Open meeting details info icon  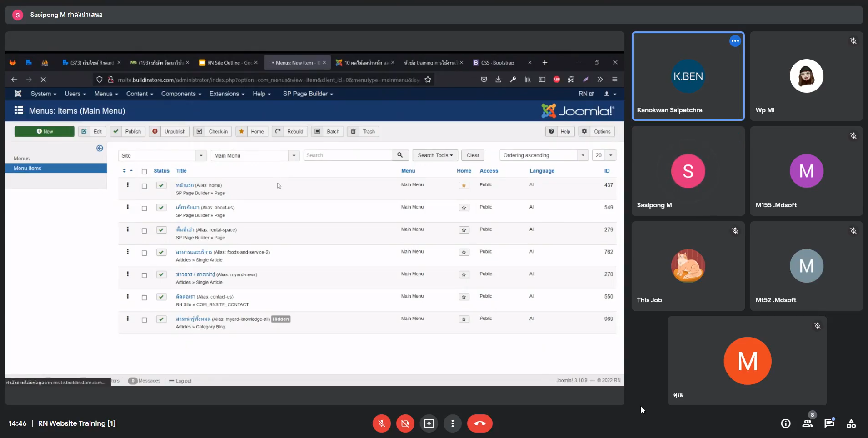[786, 423]
